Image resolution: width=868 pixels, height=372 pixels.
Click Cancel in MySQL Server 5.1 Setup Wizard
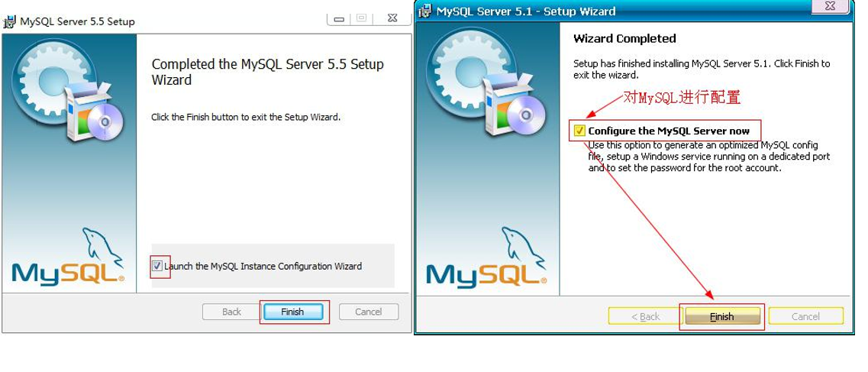pos(805,317)
